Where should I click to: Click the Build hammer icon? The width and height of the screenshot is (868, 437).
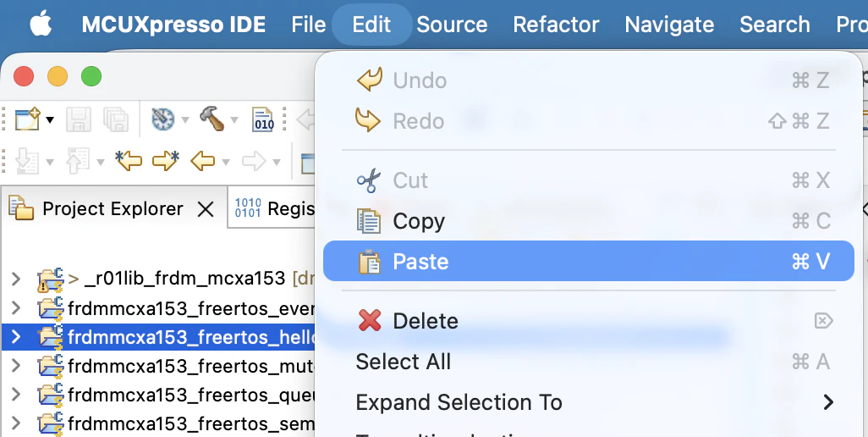click(x=212, y=119)
